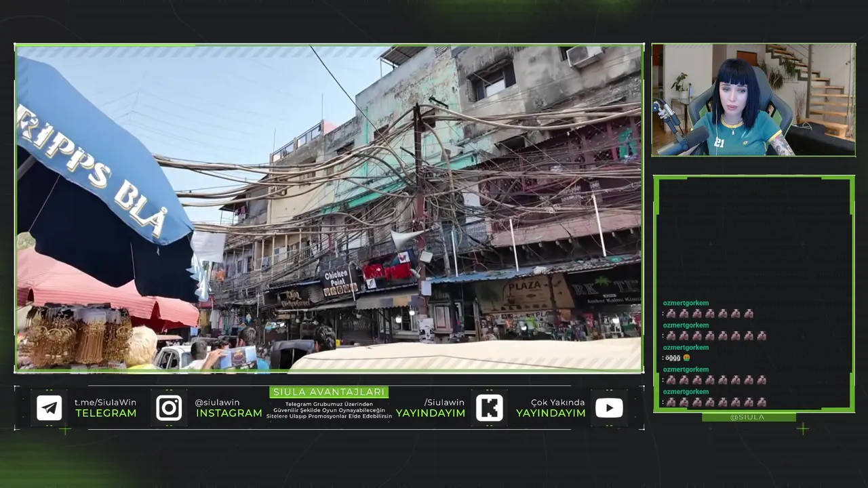Image resolution: width=868 pixels, height=488 pixels.
Task: Click the YouTube play logo icon
Action: click(x=609, y=408)
